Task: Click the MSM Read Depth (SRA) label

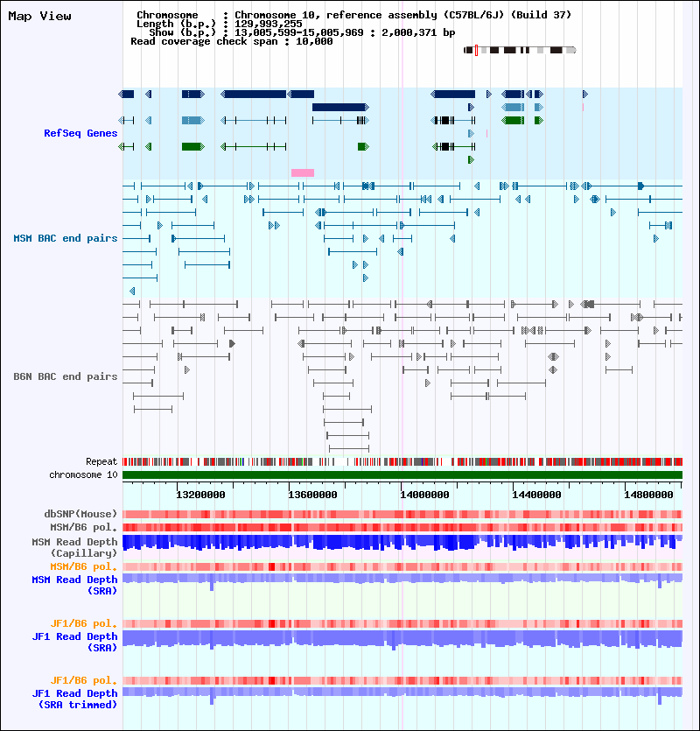Action: pos(74,585)
